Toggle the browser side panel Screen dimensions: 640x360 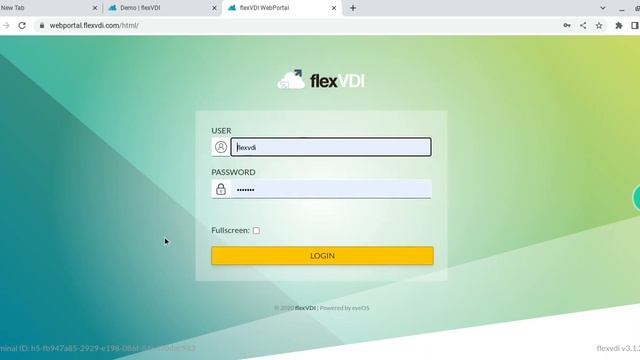pyautogui.click(x=635, y=25)
